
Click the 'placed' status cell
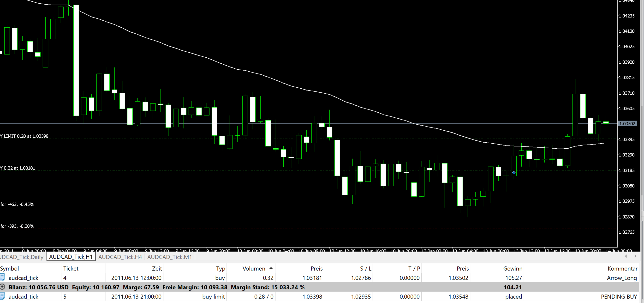[513, 297]
